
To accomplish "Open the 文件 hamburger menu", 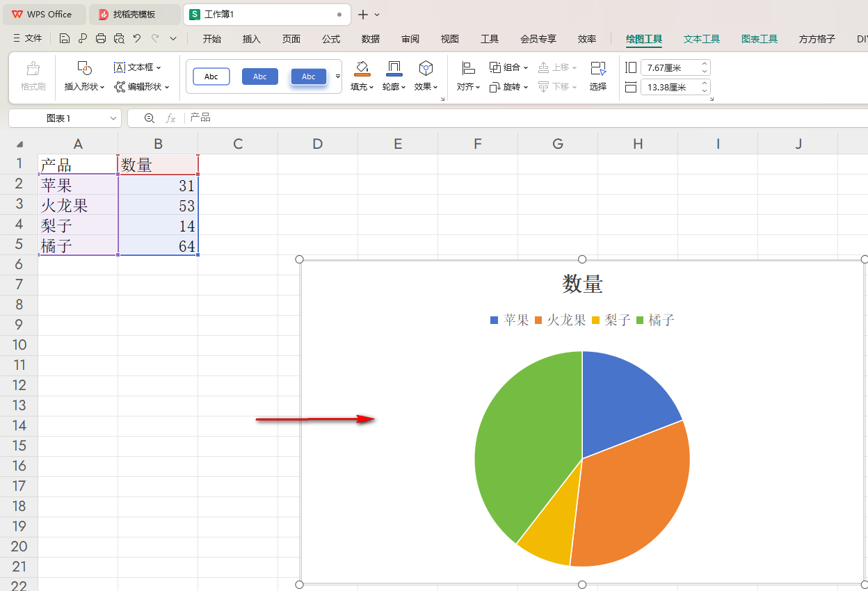I will (28, 39).
